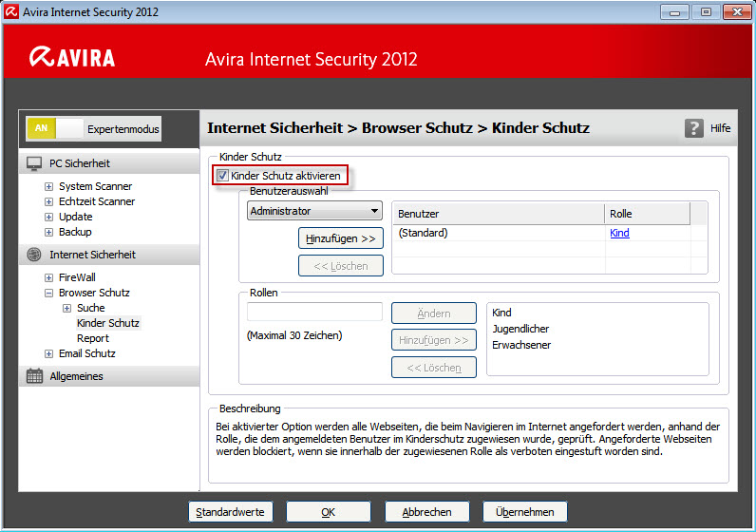Select the Browser Schutz tree item
This screenshot has width=756, height=532.
tap(94, 293)
